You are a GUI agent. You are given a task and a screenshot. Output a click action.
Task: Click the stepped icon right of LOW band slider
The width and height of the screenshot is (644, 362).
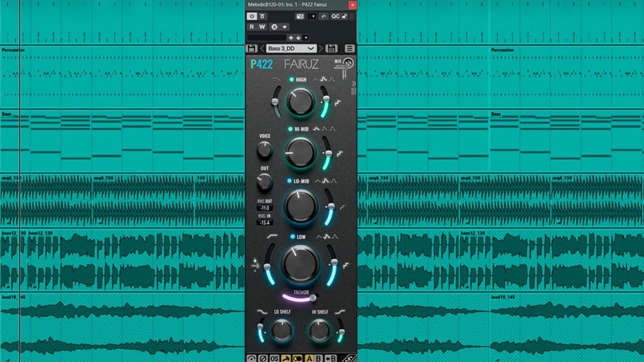pos(345,265)
